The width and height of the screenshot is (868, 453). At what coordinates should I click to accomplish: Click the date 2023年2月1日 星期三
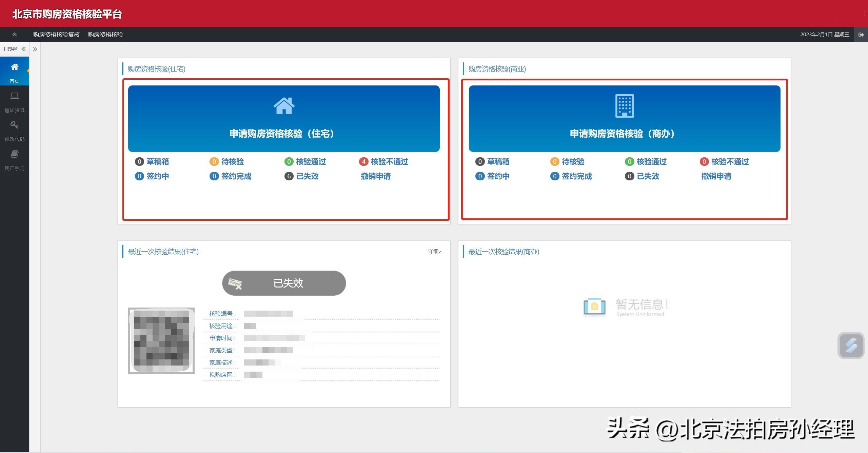pyautogui.click(x=825, y=35)
